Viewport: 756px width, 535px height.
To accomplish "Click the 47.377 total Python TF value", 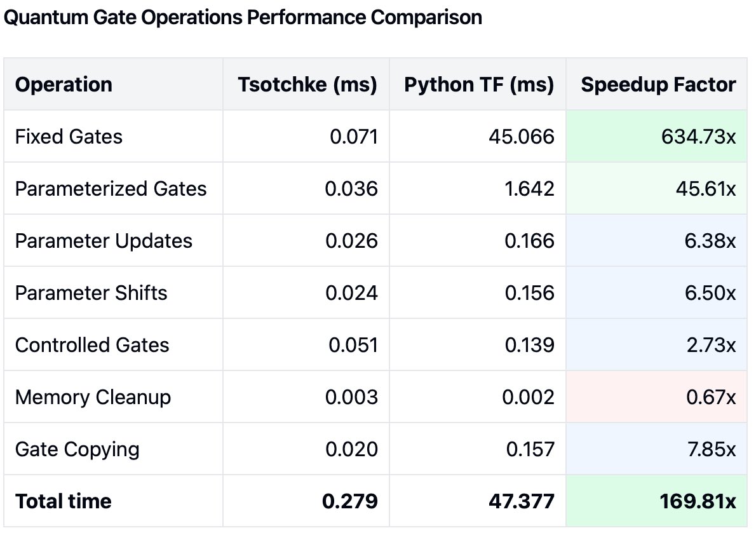I will point(522,501).
